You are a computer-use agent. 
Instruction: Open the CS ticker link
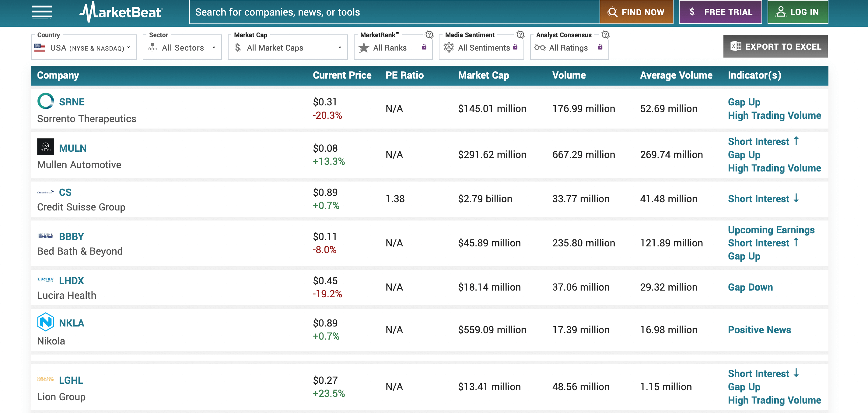65,192
